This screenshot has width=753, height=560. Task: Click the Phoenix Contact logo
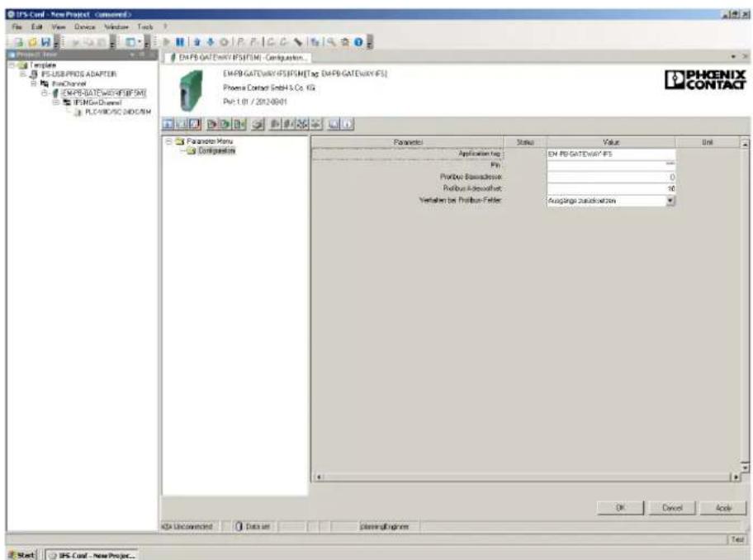click(705, 80)
